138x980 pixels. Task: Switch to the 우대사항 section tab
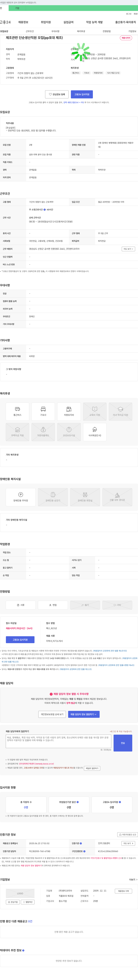[x=55, y=31]
